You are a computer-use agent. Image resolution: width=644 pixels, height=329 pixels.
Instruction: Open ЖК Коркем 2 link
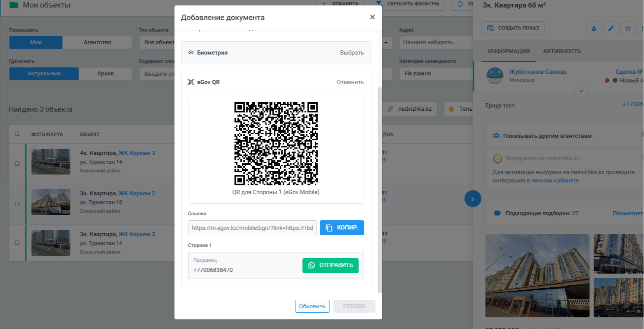point(137,193)
